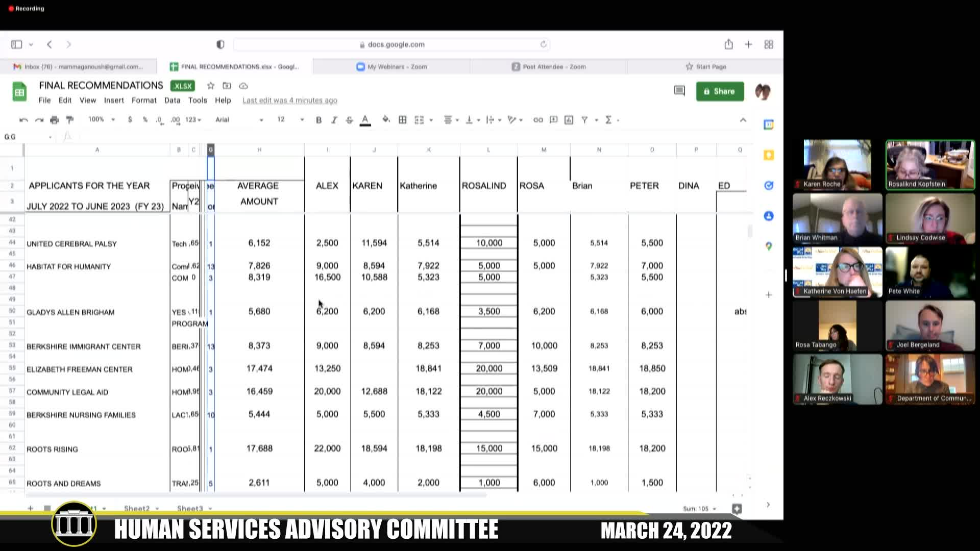The height and width of the screenshot is (551, 980).
Task: Open horizontal align dropdown
Action: click(x=451, y=120)
